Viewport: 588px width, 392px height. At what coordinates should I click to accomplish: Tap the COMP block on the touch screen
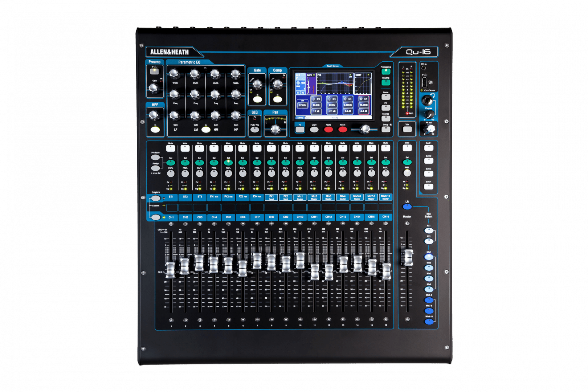pyautogui.click(x=363, y=83)
